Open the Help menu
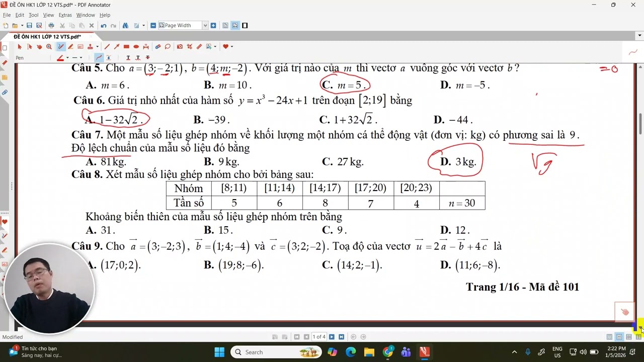 (105, 15)
